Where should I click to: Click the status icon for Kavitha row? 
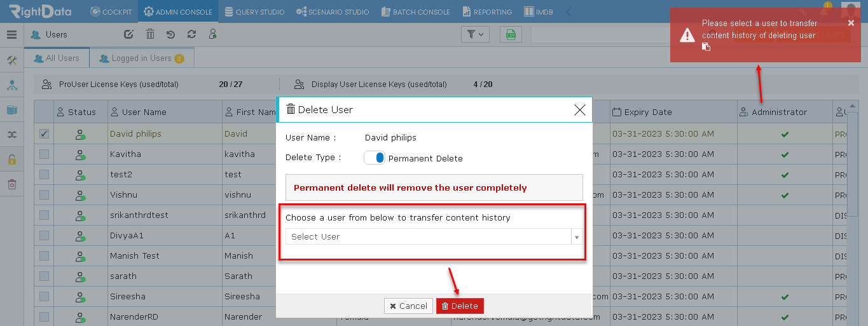pos(81,154)
